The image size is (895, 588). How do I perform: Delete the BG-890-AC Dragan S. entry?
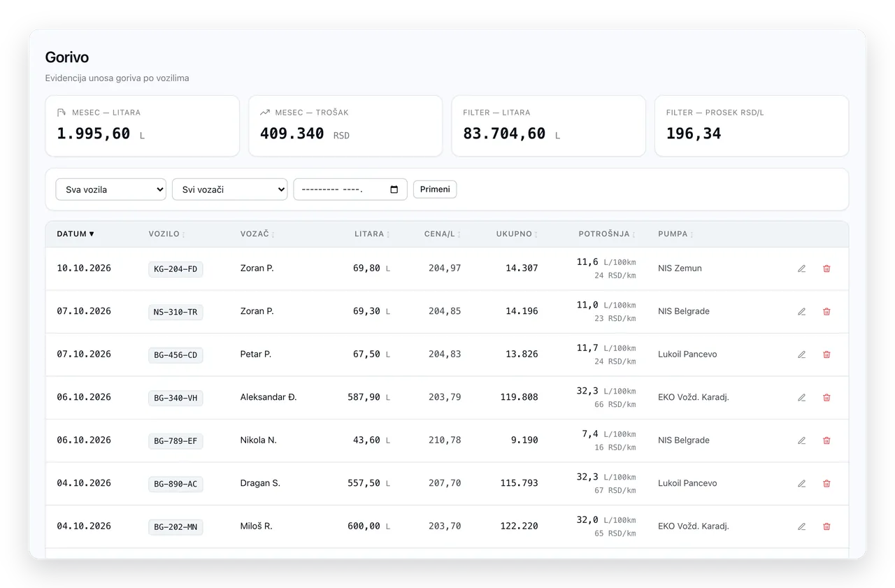point(826,484)
